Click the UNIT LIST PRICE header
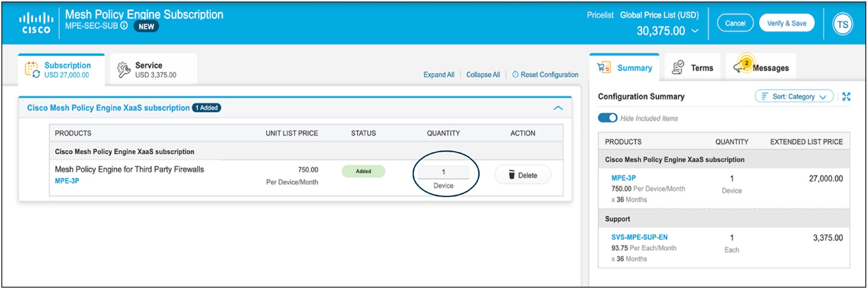 [292, 133]
